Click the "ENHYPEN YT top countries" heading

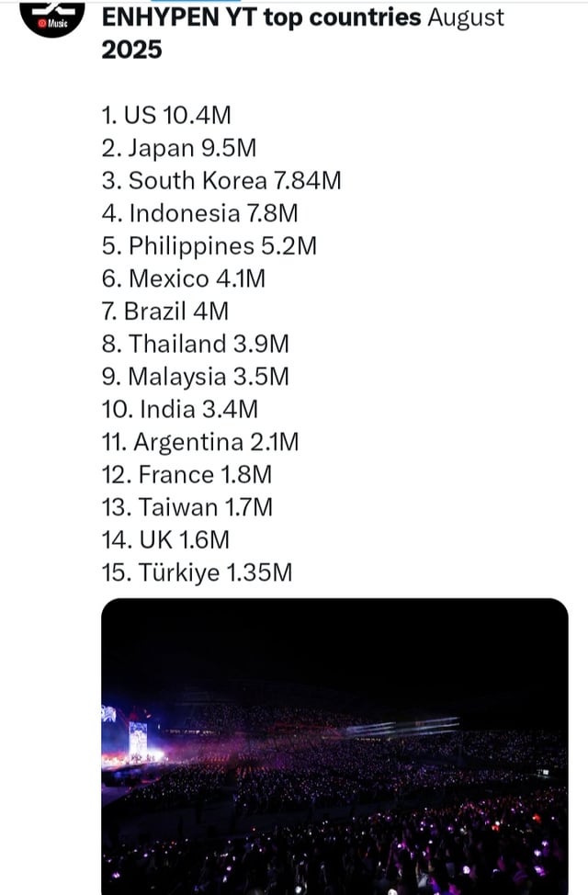[x=262, y=17]
